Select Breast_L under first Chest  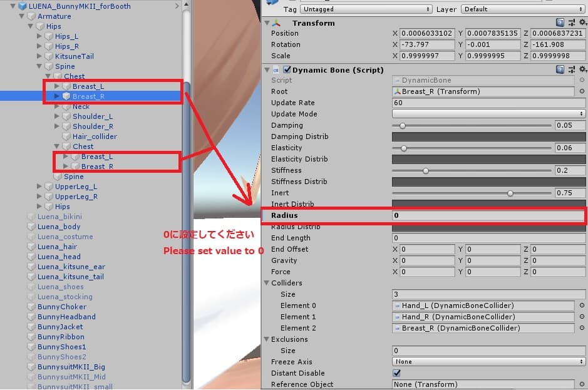pyautogui.click(x=88, y=86)
